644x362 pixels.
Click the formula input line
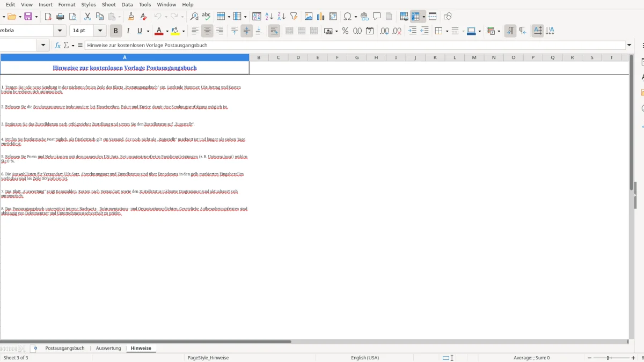click(355, 46)
